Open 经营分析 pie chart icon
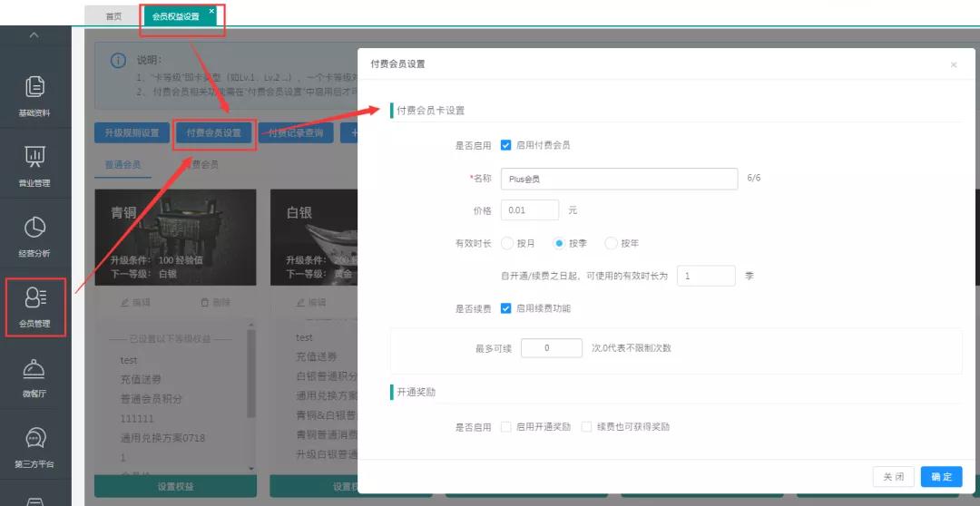Image resolution: width=980 pixels, height=506 pixels. 34,228
